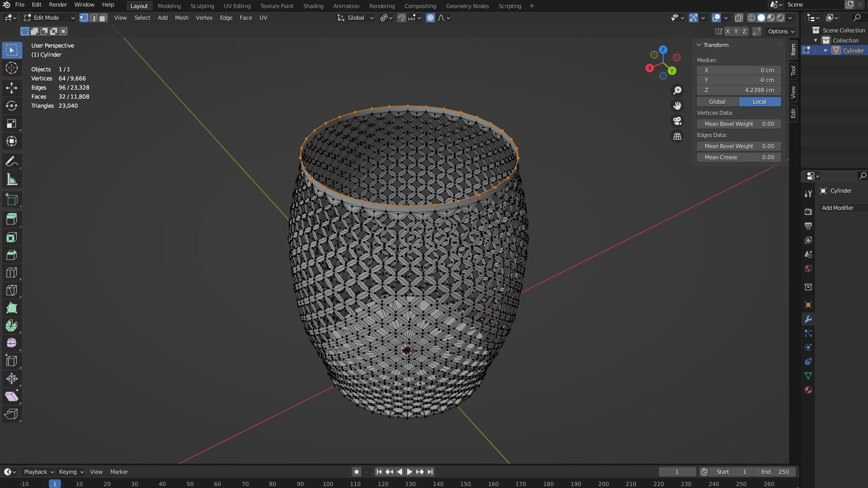Toggle camera view icon
This screenshot has height=488, width=868.
pos(677,121)
